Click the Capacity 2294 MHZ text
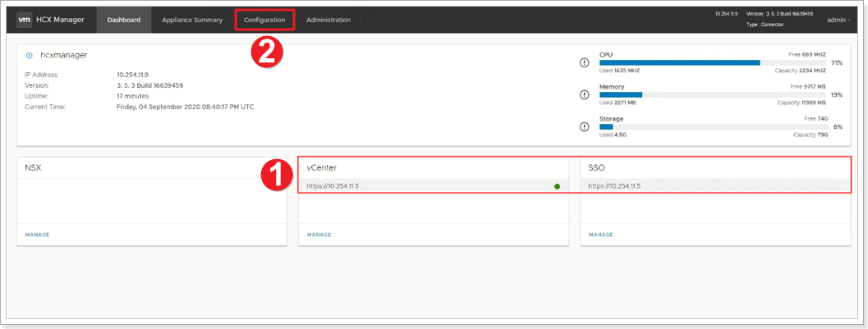The width and height of the screenshot is (868, 329). tap(801, 71)
